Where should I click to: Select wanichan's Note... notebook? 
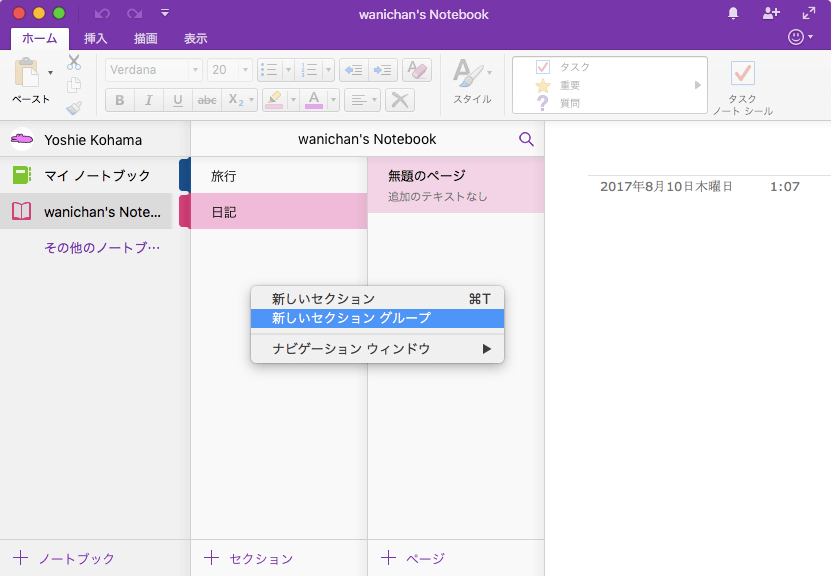click(86, 211)
